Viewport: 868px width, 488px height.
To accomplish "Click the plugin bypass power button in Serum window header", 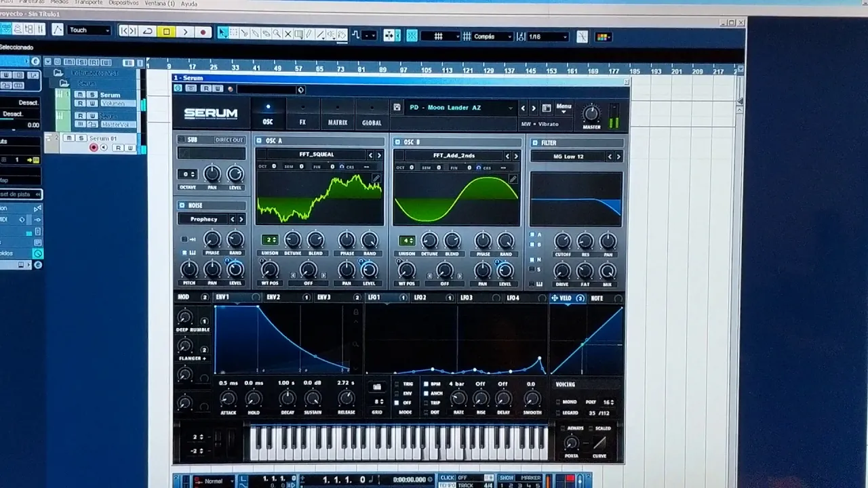I will (178, 88).
